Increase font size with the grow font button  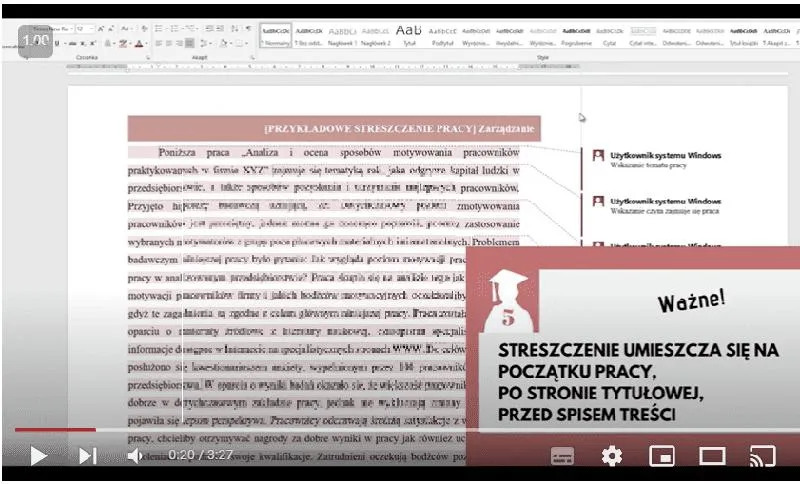101,29
